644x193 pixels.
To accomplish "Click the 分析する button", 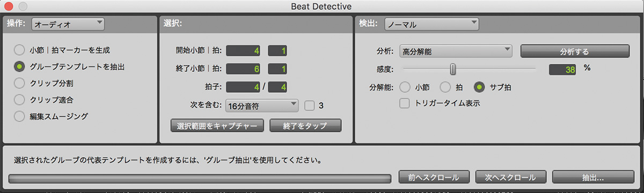I will tap(574, 51).
